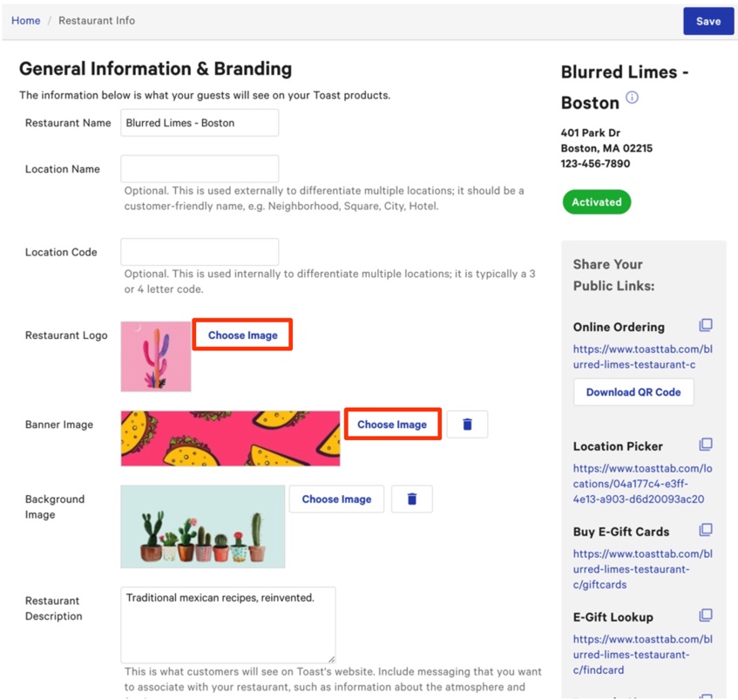
Task: Download QR Code for online ordering
Action: pos(633,392)
